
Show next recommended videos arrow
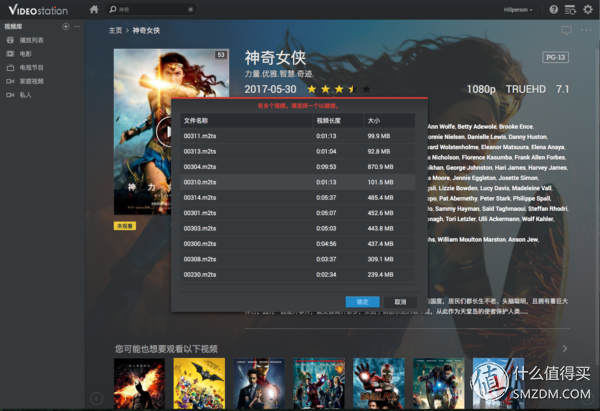coord(565,349)
